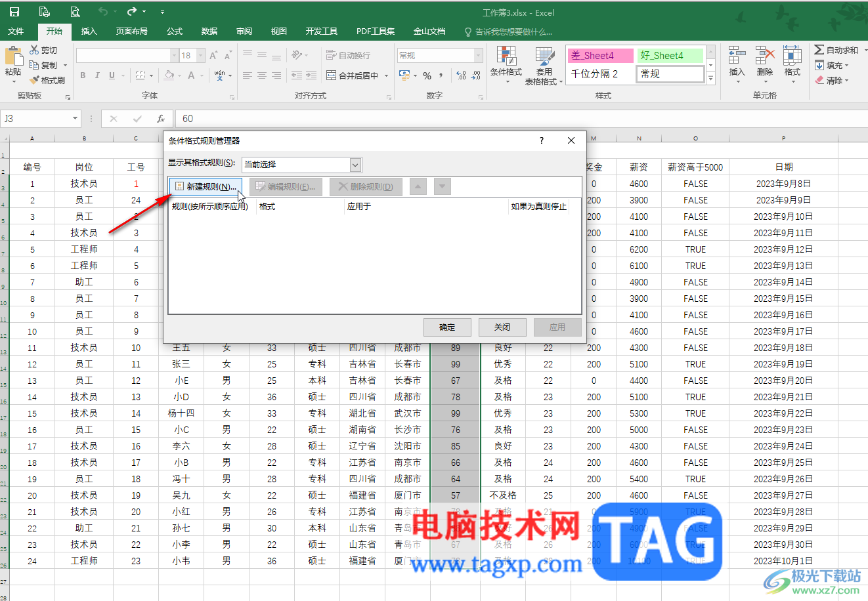The height and width of the screenshot is (601, 868).
Task: Open the Copy (复制) dropdown arrow
Action: [x=66, y=66]
